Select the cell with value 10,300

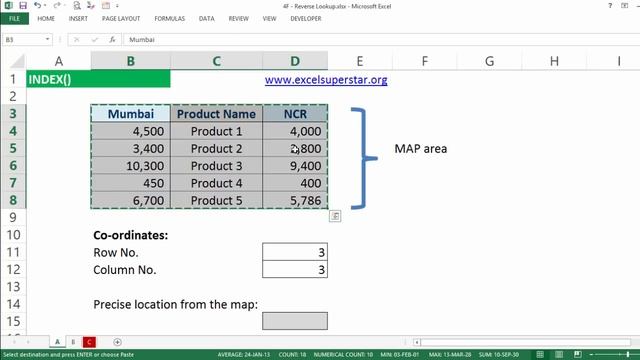point(131,166)
